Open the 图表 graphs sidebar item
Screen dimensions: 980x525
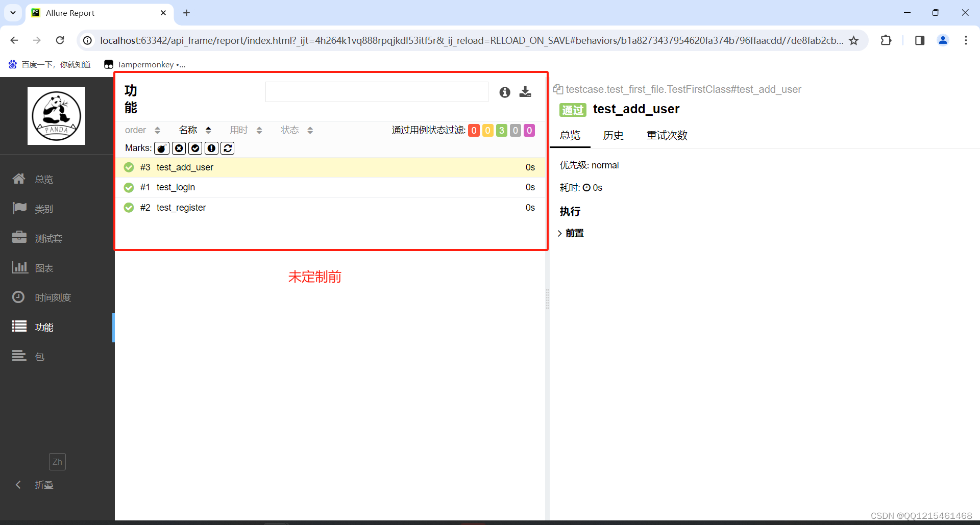click(56, 268)
